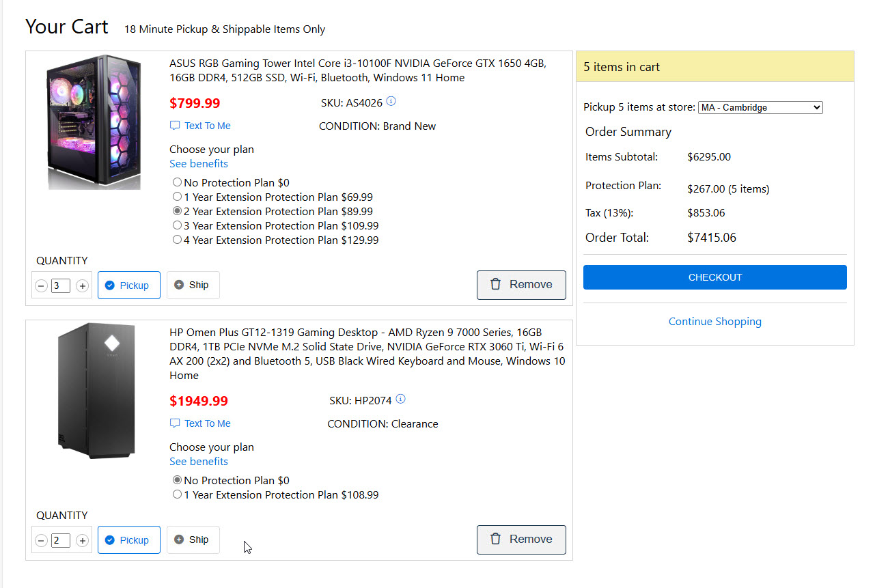Viewport: 875px width, 588px height.
Task: Click info icon next to SKU AS4026
Action: click(x=391, y=102)
